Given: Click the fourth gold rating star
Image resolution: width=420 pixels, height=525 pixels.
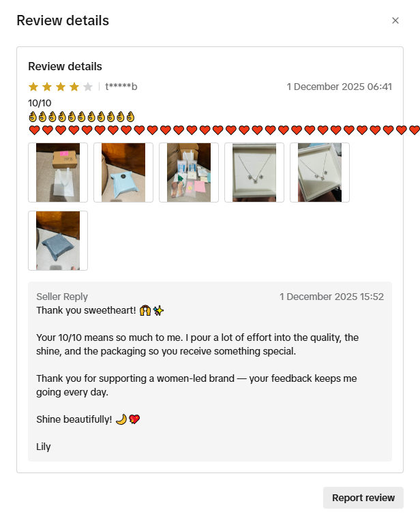Looking at the screenshot, I should click(x=74, y=87).
